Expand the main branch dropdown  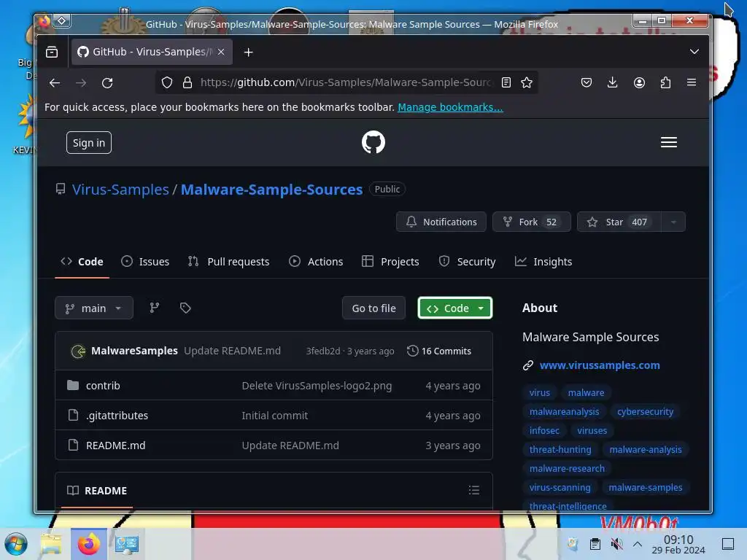click(94, 308)
